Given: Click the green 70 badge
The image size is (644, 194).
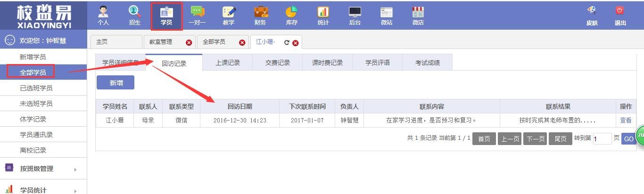Looking at the screenshot, I should point(640,136).
